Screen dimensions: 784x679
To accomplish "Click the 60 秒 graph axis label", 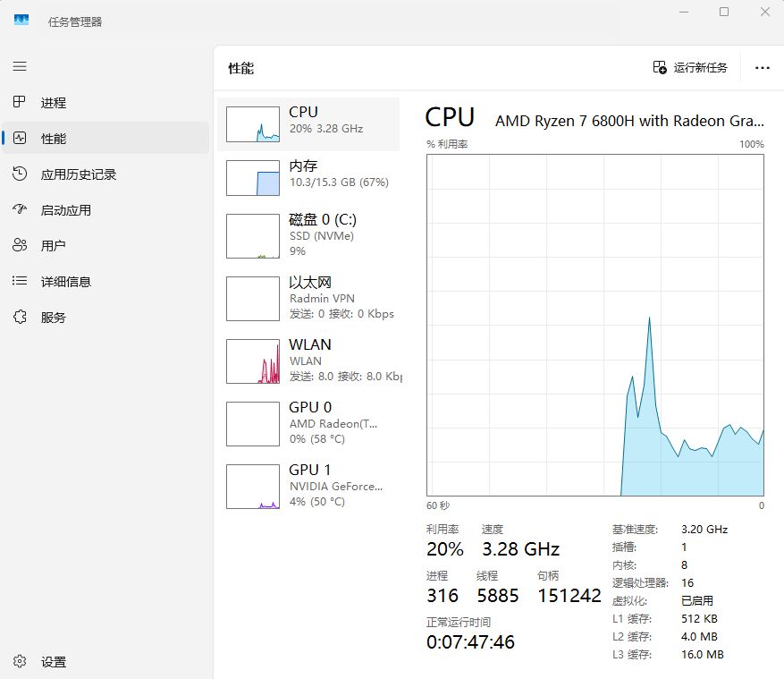I will (438, 505).
